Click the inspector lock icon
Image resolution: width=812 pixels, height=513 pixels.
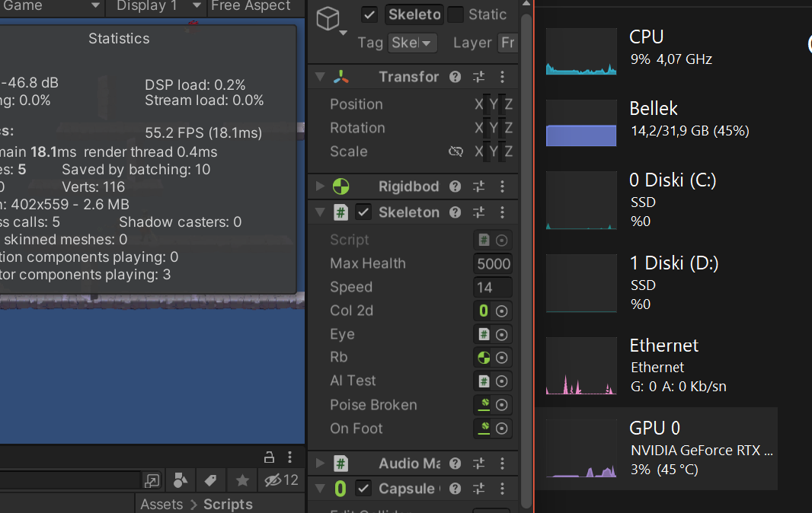269,457
